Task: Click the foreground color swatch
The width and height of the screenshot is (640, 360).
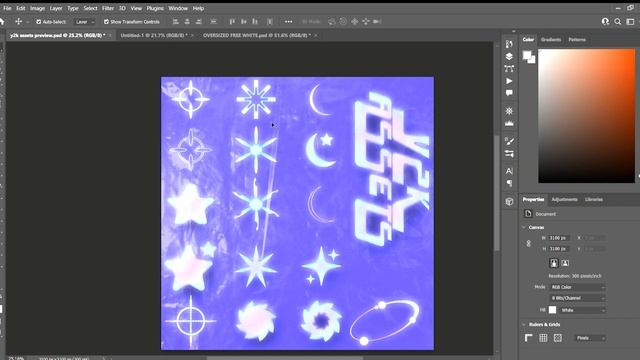Action: pyautogui.click(x=527, y=55)
